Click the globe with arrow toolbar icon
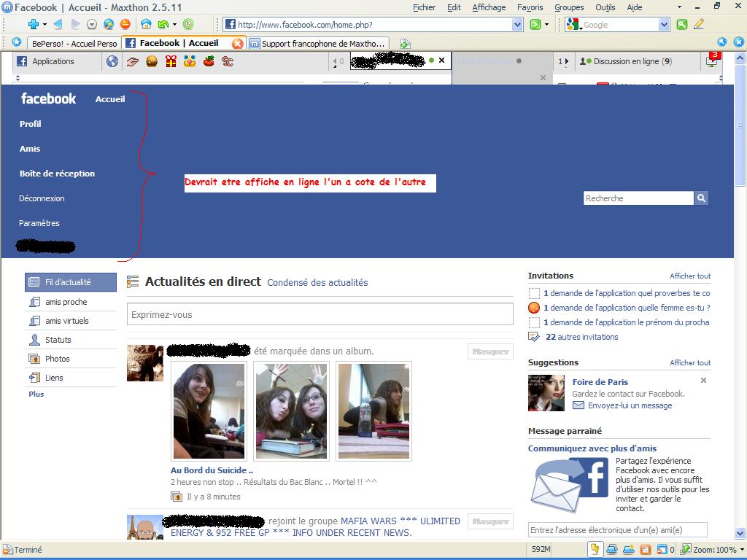Image resolution: width=747 pixels, height=560 pixels. coord(109,24)
